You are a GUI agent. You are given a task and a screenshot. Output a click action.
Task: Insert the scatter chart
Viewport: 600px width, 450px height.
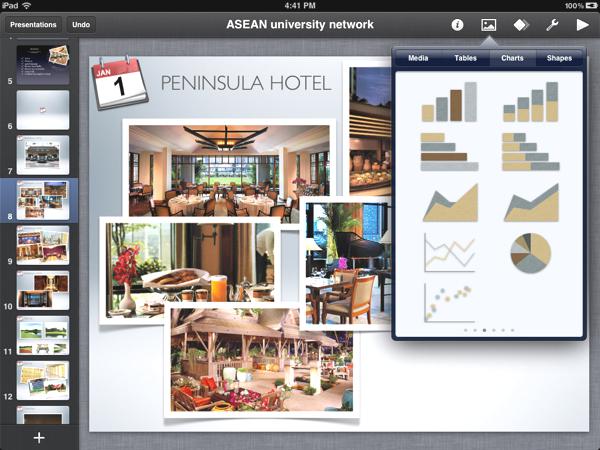tap(450, 303)
